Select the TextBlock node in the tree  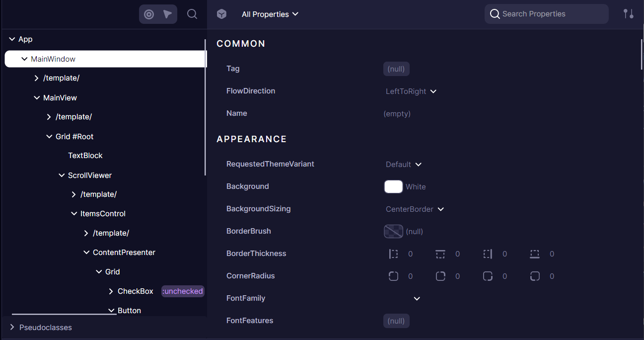click(85, 155)
